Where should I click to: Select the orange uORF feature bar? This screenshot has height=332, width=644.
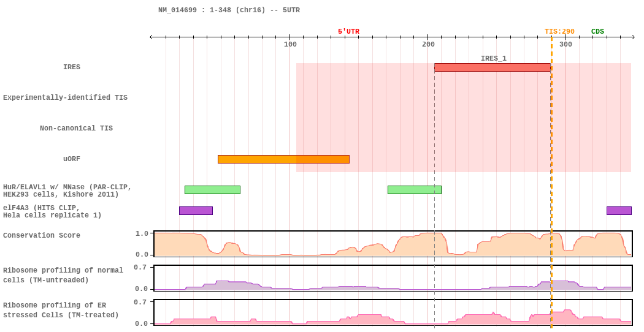pos(283,159)
